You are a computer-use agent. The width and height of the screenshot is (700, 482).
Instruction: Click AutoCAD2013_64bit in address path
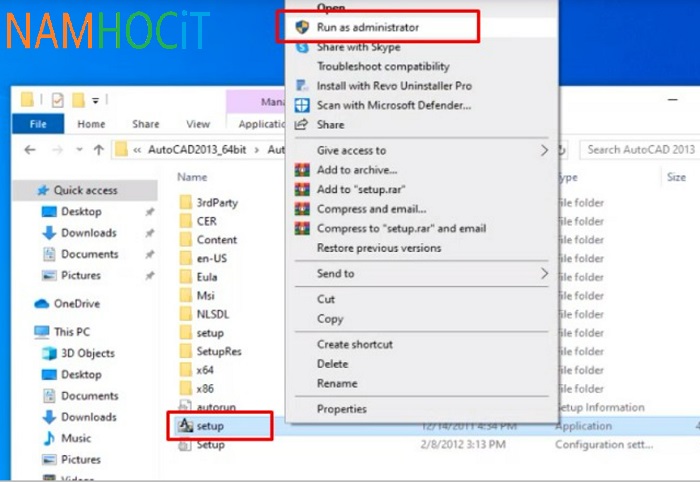[x=197, y=150]
